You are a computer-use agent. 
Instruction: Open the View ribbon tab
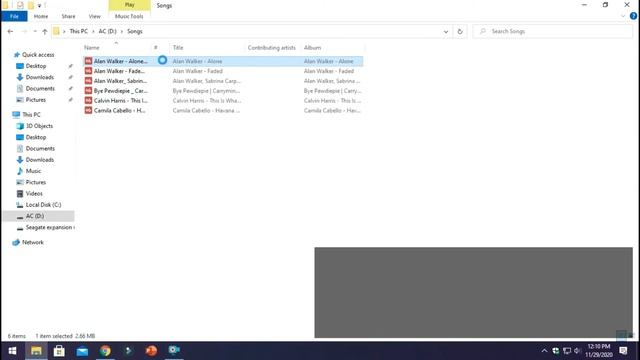tap(94, 16)
